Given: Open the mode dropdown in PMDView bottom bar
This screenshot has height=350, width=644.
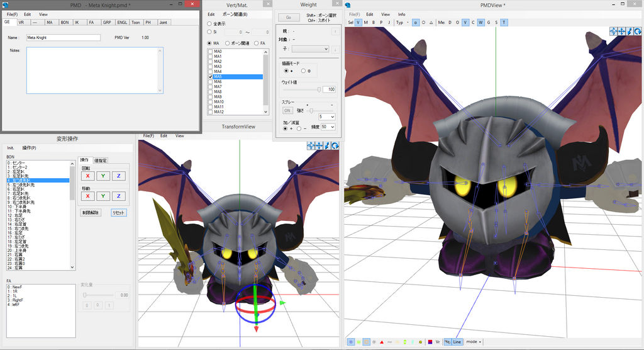Looking at the screenshot, I should (474, 342).
